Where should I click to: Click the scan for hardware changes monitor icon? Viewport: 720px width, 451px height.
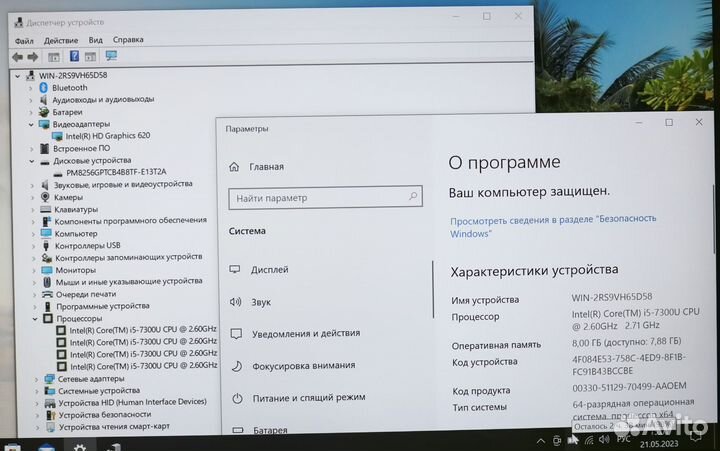(x=110, y=57)
